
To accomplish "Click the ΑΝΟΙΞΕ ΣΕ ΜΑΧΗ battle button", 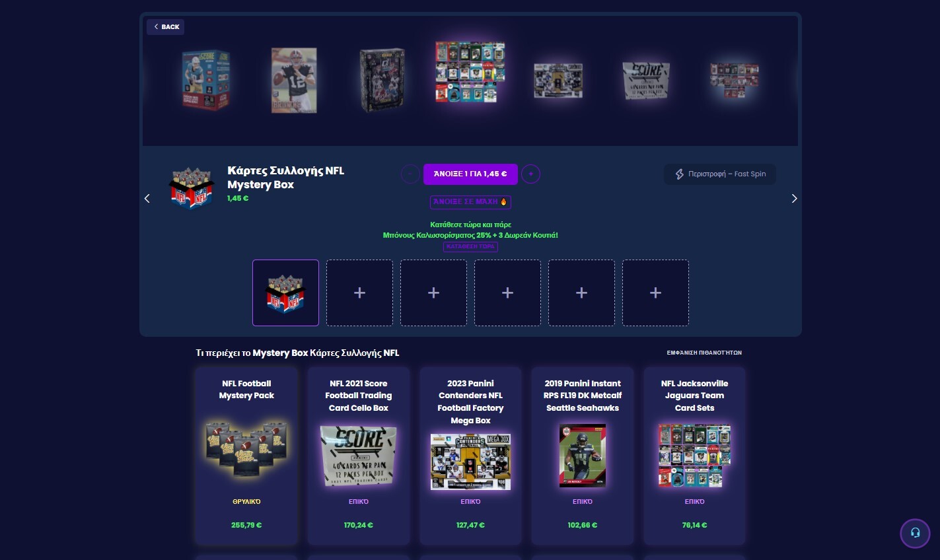I will coord(470,201).
